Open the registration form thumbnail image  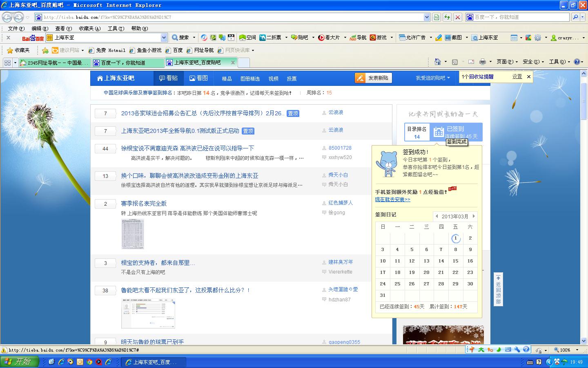coord(133,234)
